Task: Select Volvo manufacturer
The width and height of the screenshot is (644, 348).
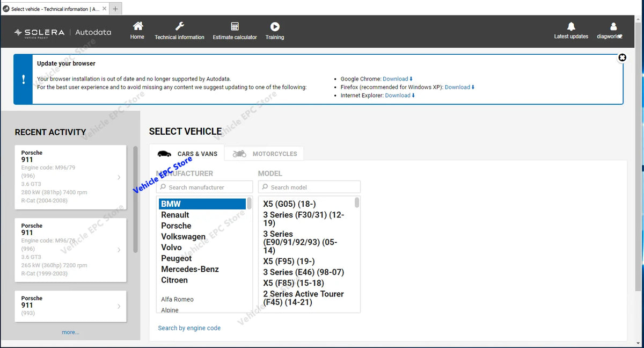Action: tap(171, 248)
